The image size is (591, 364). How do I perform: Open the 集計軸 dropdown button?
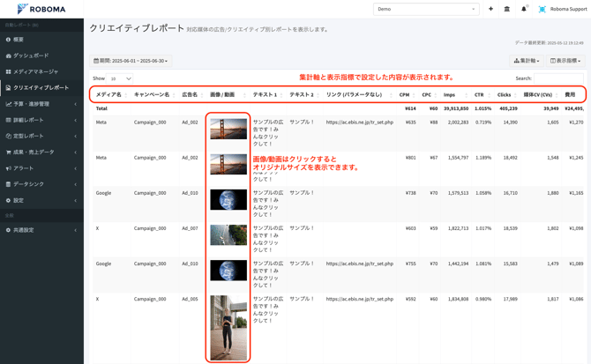pyautogui.click(x=527, y=61)
